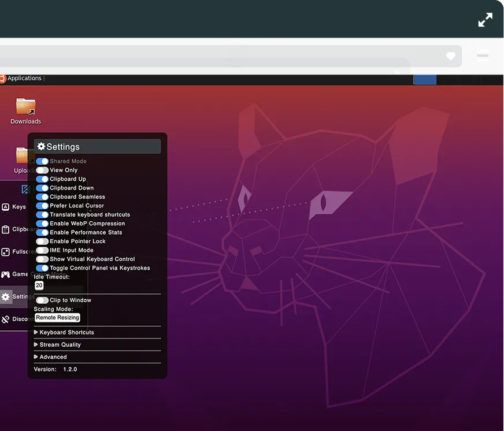Expand the Advanced section

(x=53, y=356)
